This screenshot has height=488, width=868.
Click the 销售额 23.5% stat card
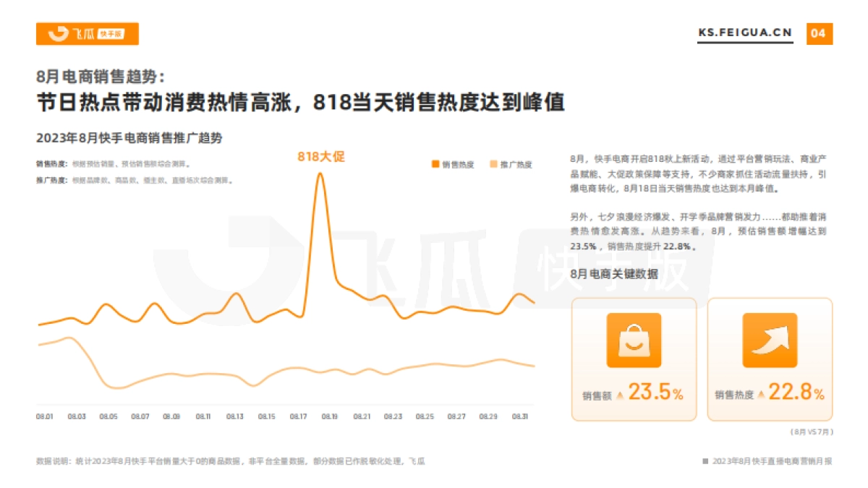pos(633,358)
